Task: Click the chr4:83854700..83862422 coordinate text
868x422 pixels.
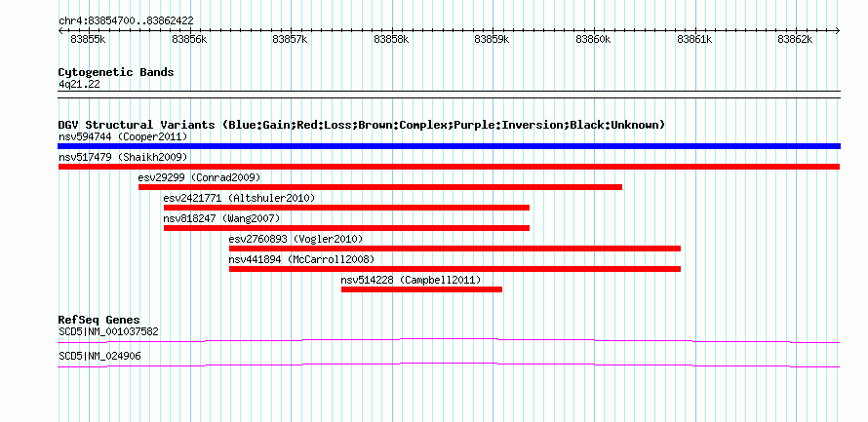Action: click(x=126, y=21)
